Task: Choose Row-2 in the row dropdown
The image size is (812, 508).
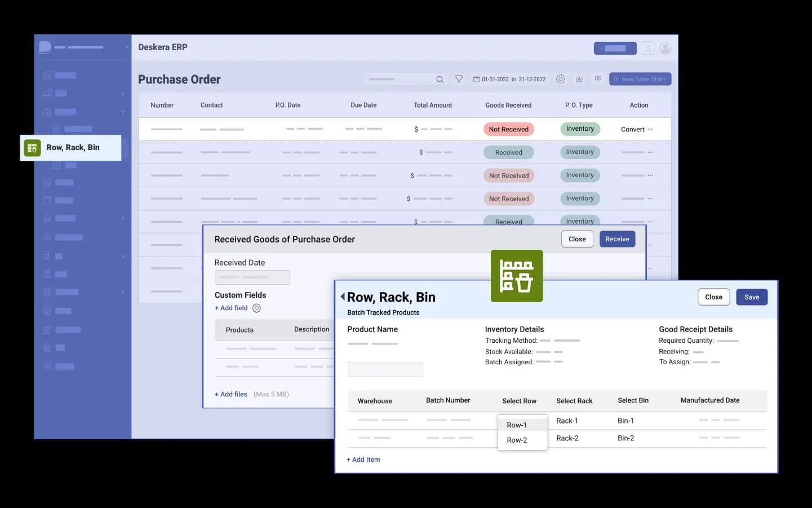Action: pyautogui.click(x=517, y=440)
